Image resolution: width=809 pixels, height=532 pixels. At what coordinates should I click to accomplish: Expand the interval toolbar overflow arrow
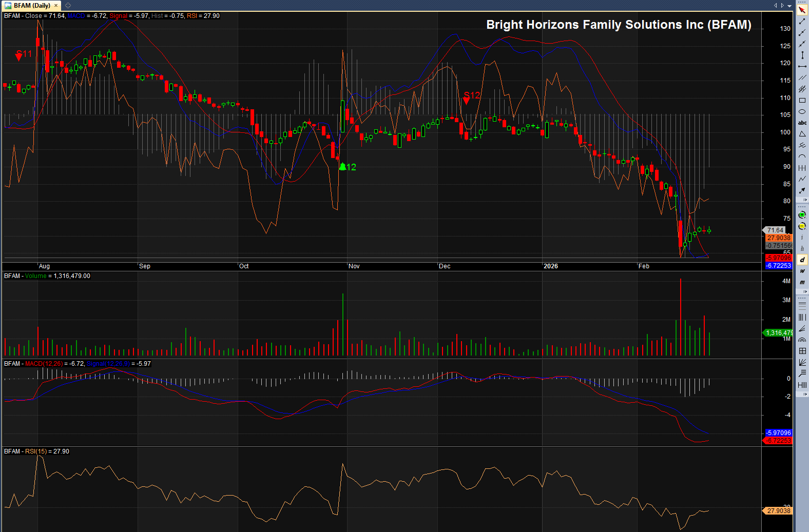[805, 291]
